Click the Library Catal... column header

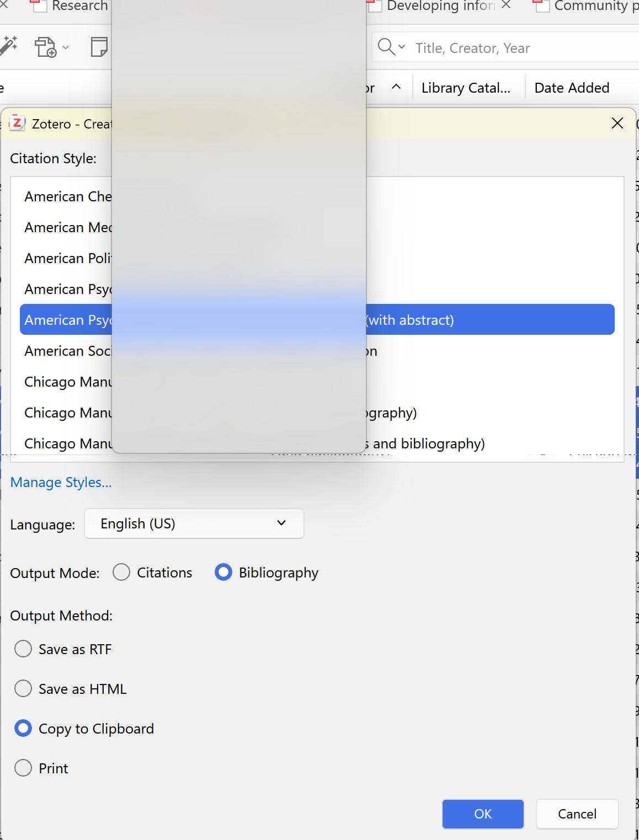[x=466, y=88]
